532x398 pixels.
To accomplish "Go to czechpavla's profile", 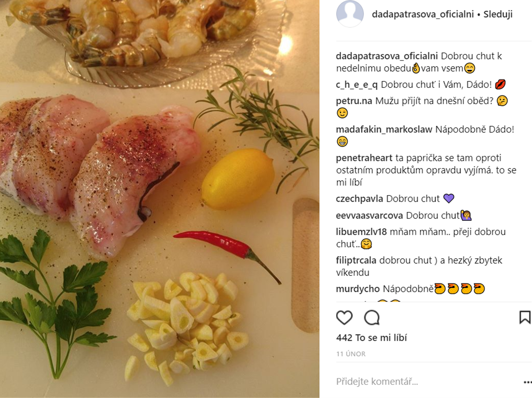I will point(359,199).
